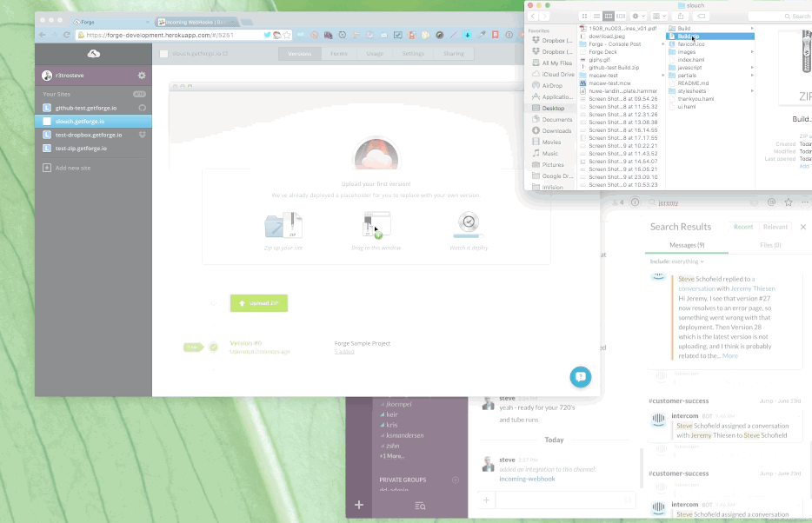Click Dropbox icon next to test-dropbox.getforge.io
Screen dimensions: 812x523
click(142, 135)
